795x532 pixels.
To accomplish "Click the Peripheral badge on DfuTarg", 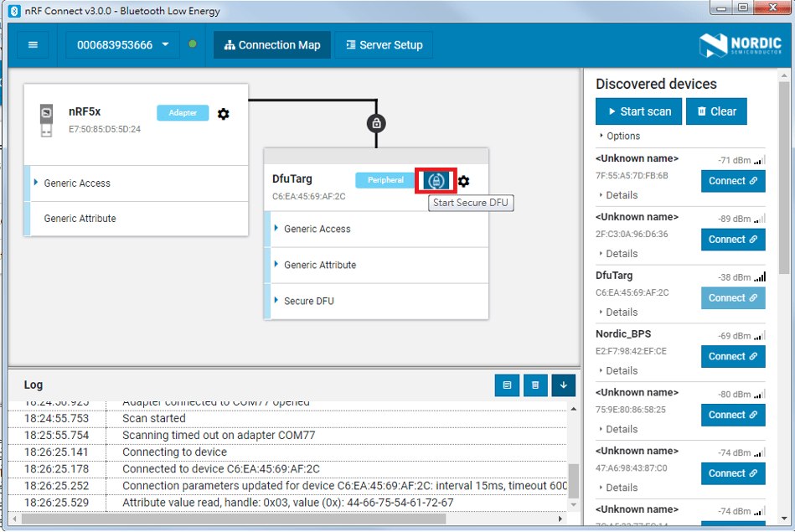I will (385, 180).
